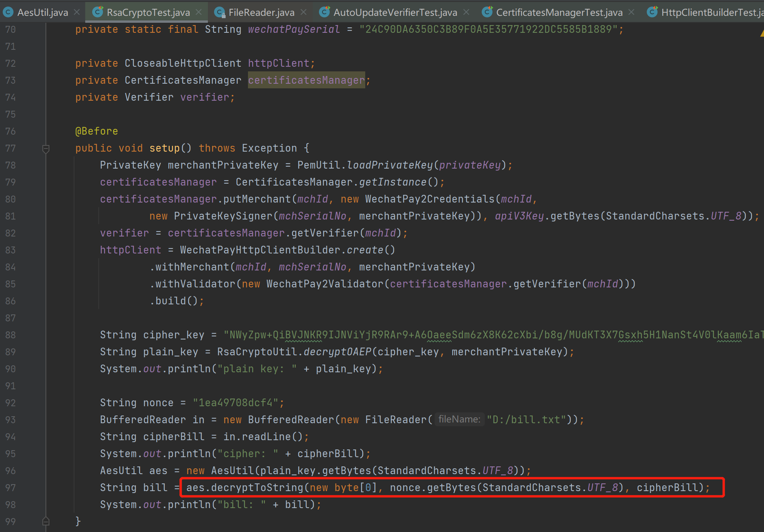This screenshot has width=764, height=532.
Task: Click the fileName parameter hint
Action: (459, 419)
